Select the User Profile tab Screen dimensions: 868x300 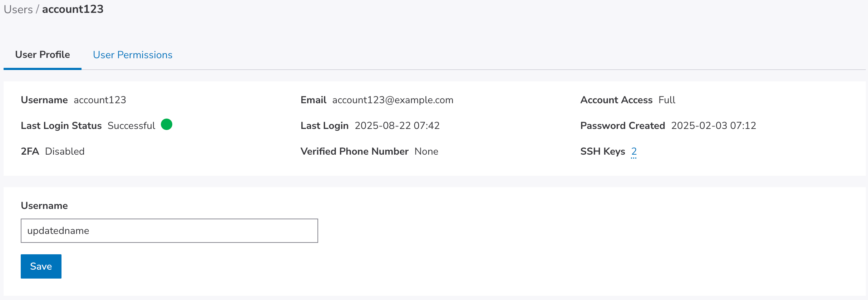[43, 55]
